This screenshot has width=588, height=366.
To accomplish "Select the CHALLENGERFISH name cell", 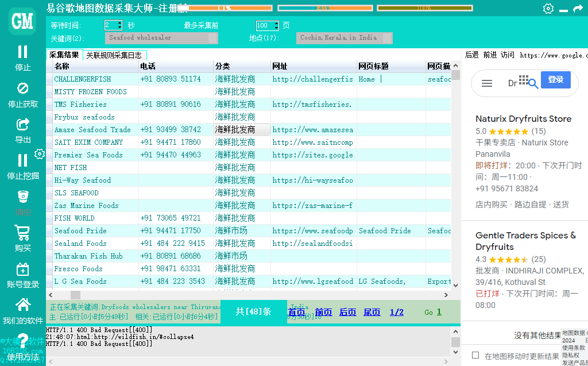I will (95, 79).
